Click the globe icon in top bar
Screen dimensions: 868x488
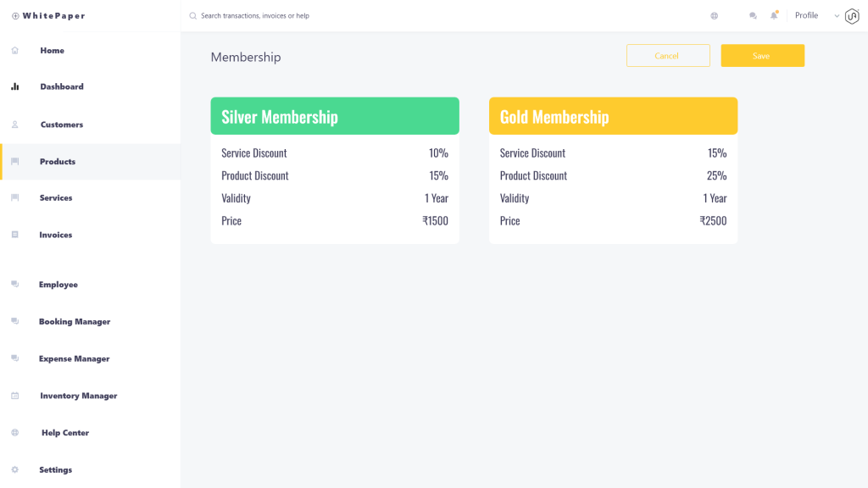715,16
